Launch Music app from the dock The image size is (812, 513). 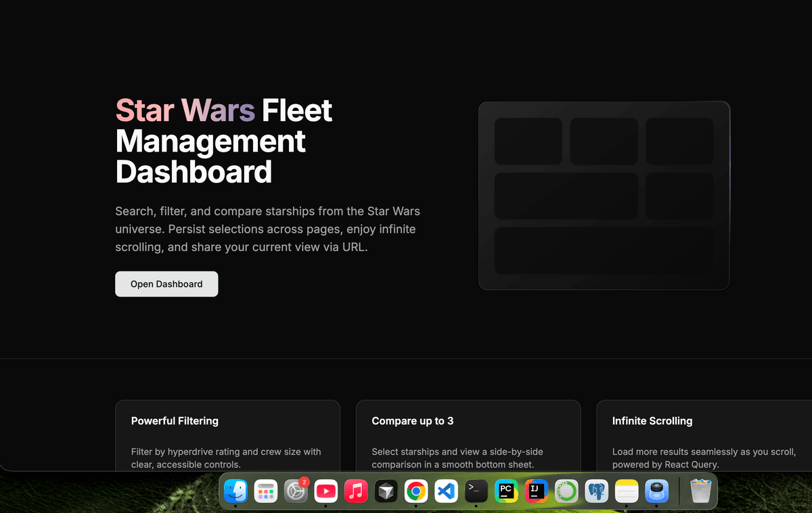(356, 491)
